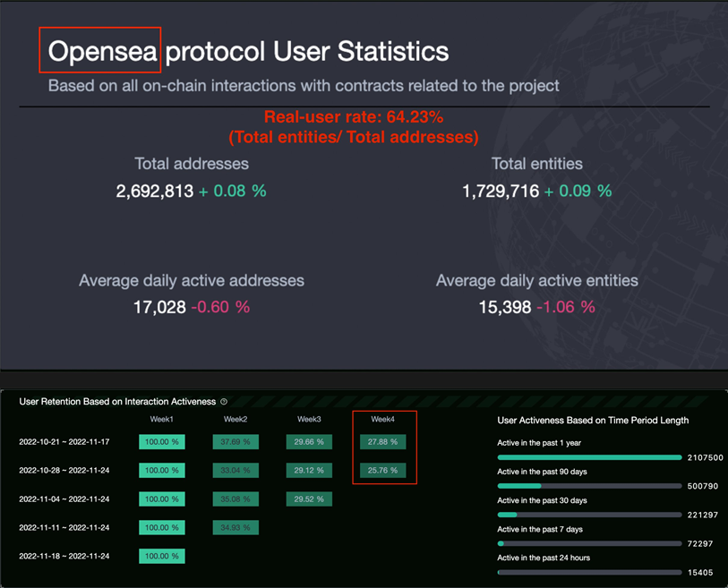Select the 33.04 % retention cell
This screenshot has width=728, height=588.
tap(236, 470)
